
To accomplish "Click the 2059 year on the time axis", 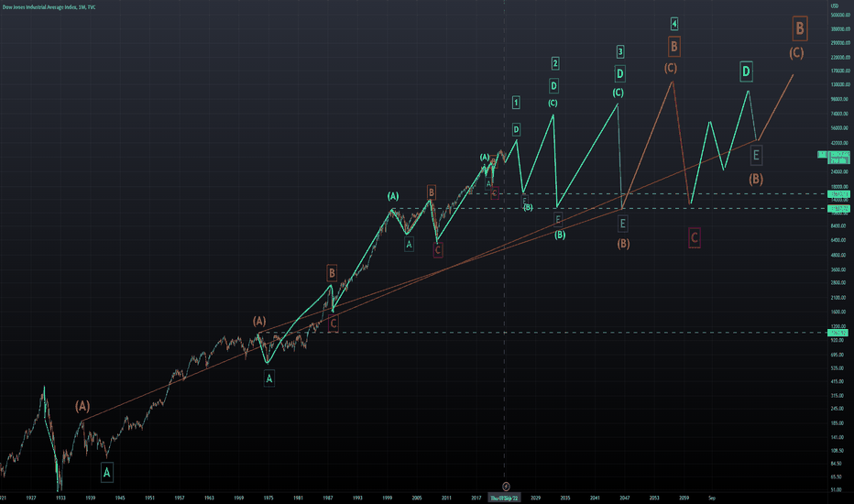I will coord(684,498).
